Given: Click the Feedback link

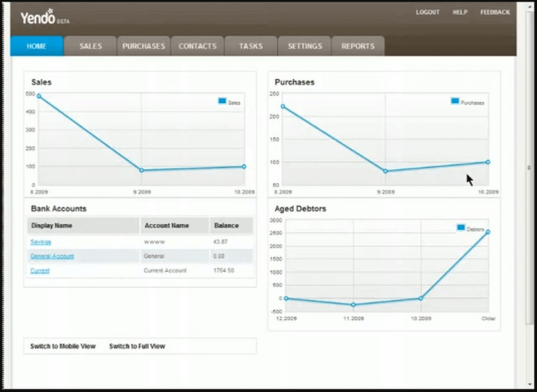Looking at the screenshot, I should (x=495, y=12).
